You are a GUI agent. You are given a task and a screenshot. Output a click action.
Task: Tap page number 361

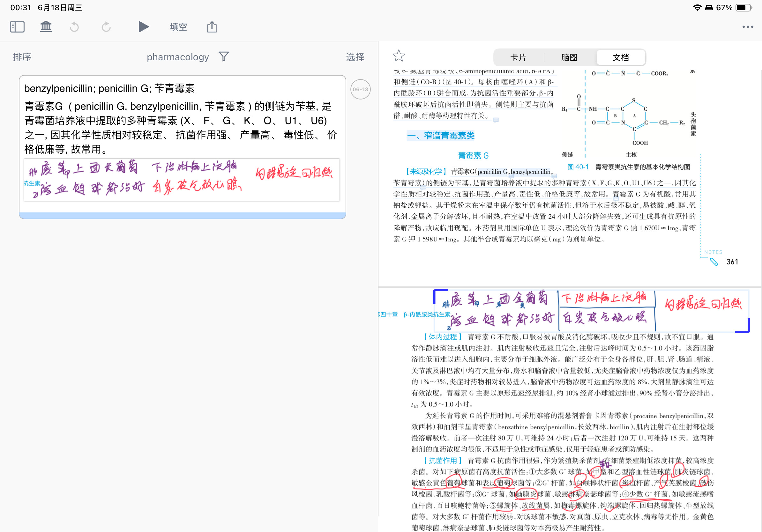click(732, 262)
